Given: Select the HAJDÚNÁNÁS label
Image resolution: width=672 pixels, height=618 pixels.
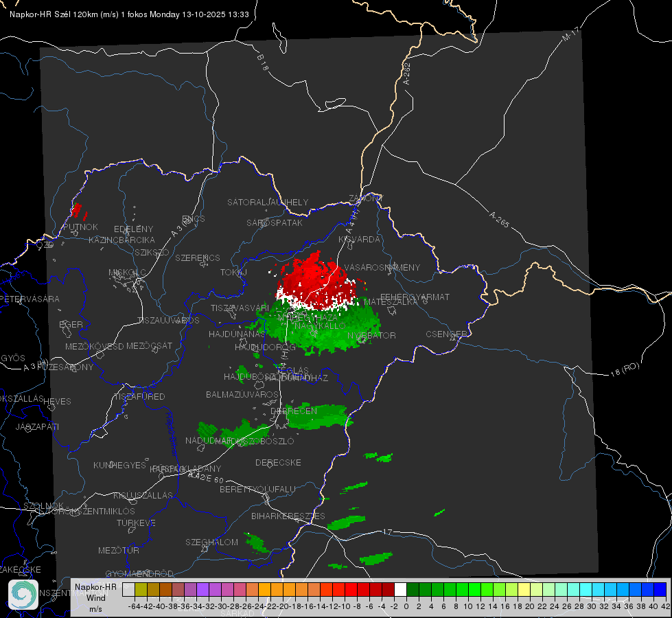Looking at the screenshot, I should pos(237,334).
